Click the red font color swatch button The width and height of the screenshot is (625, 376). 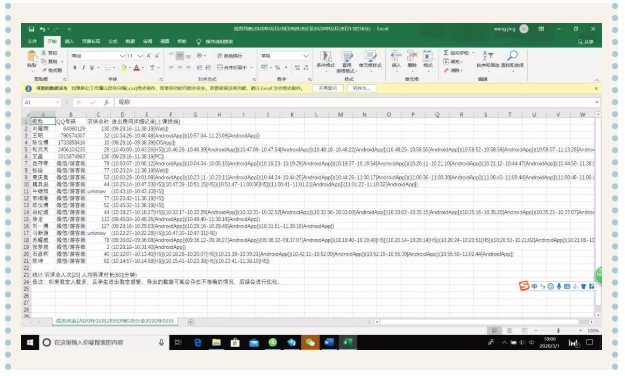pyautogui.click(x=136, y=68)
